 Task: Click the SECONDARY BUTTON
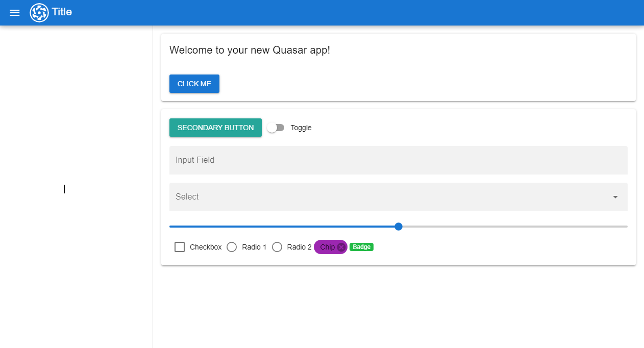pyautogui.click(x=215, y=128)
